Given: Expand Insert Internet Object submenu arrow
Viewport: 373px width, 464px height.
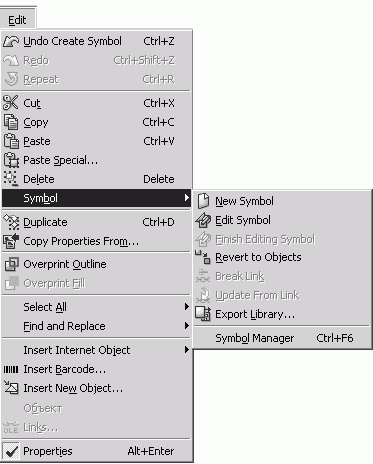Looking at the screenshot, I should point(187,350).
